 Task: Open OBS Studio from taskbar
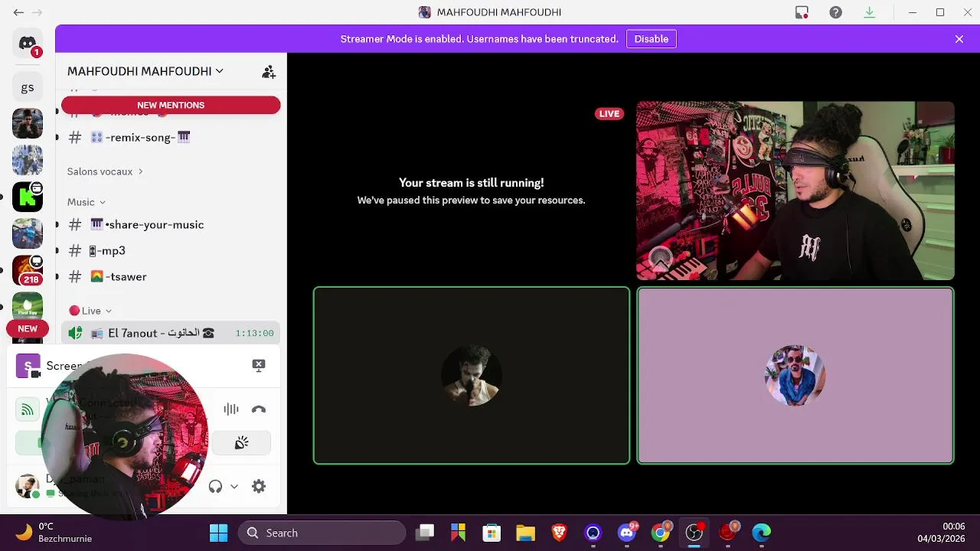(694, 533)
